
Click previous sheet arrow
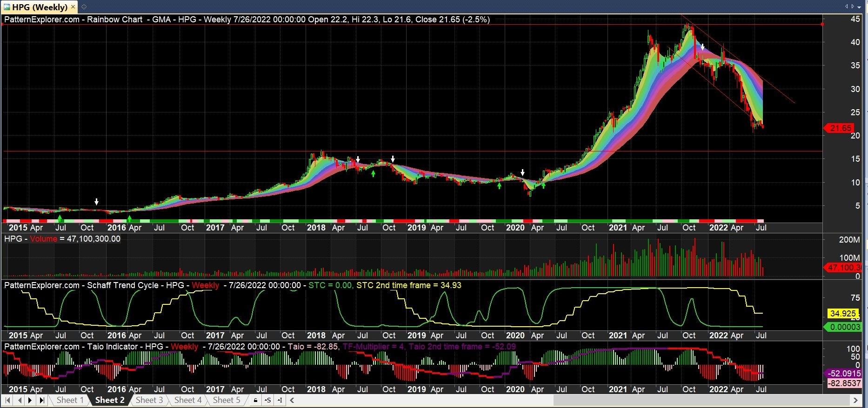tap(20, 400)
